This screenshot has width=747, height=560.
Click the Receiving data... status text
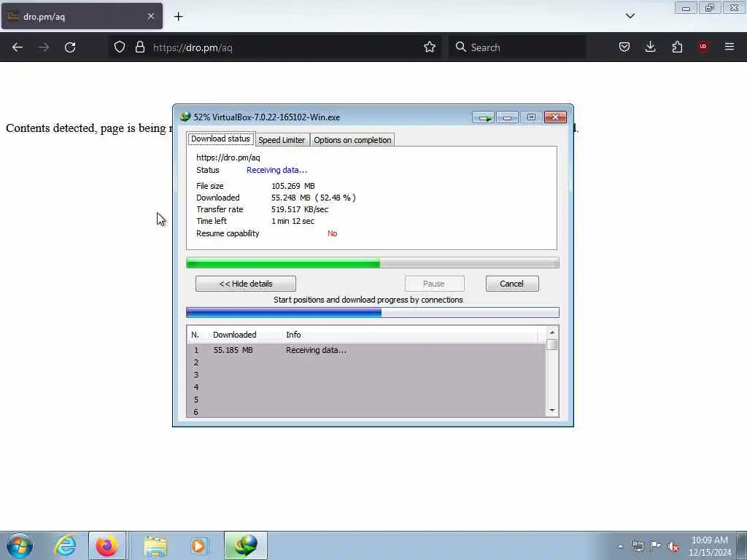(x=276, y=170)
